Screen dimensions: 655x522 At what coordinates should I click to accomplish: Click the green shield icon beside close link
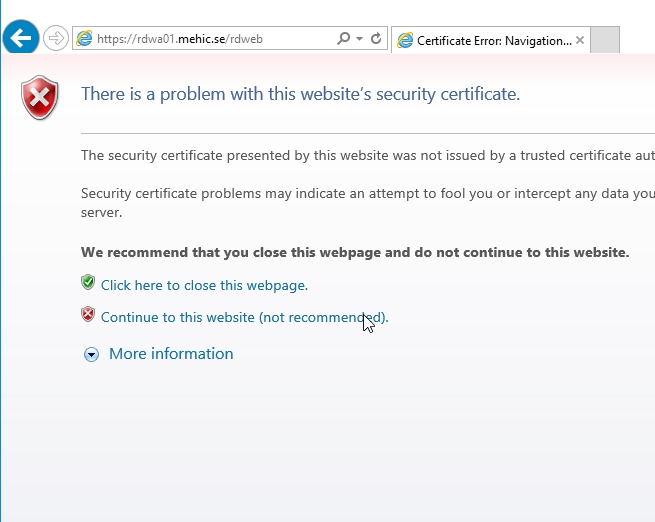88,283
